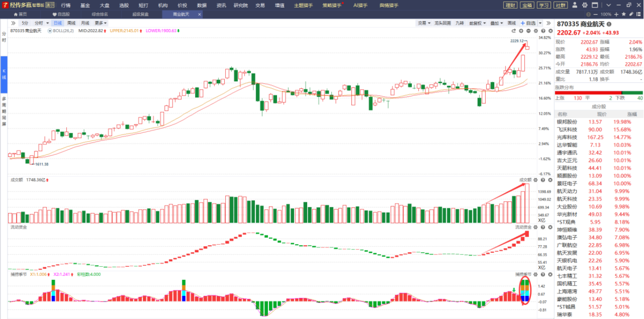Switch chart to 周线 weekly period
The width and height of the screenshot is (644, 319).
coord(71,23)
